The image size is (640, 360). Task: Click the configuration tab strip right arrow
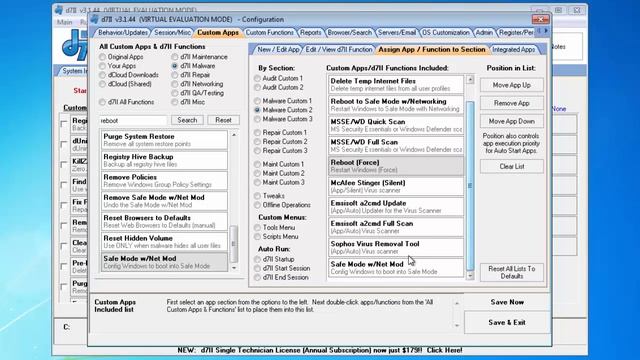[546, 31]
